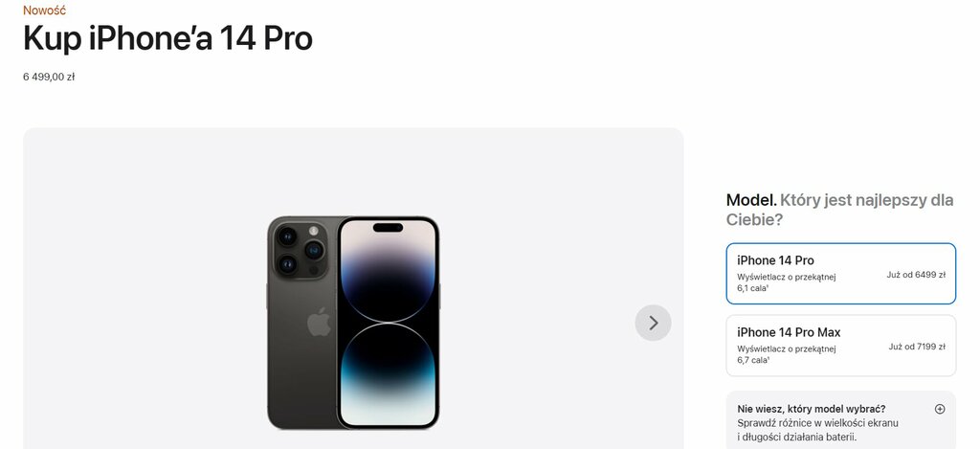Click the iPhone 14 Pro product image
The height and width of the screenshot is (449, 980).
(x=353, y=323)
